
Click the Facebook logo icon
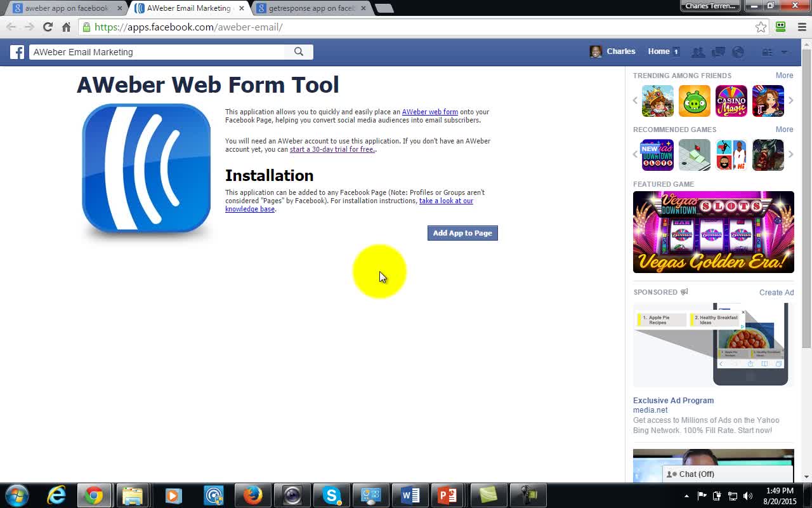pyautogui.click(x=17, y=52)
